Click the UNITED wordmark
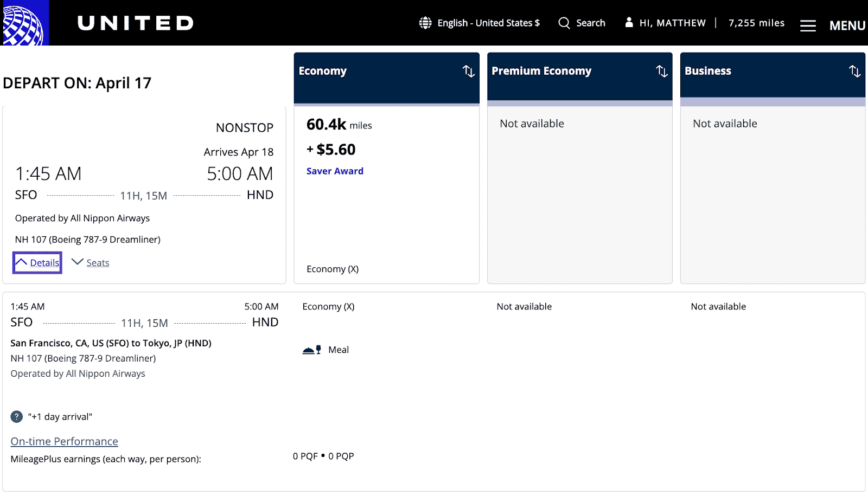This screenshot has height=496, width=868. (136, 23)
